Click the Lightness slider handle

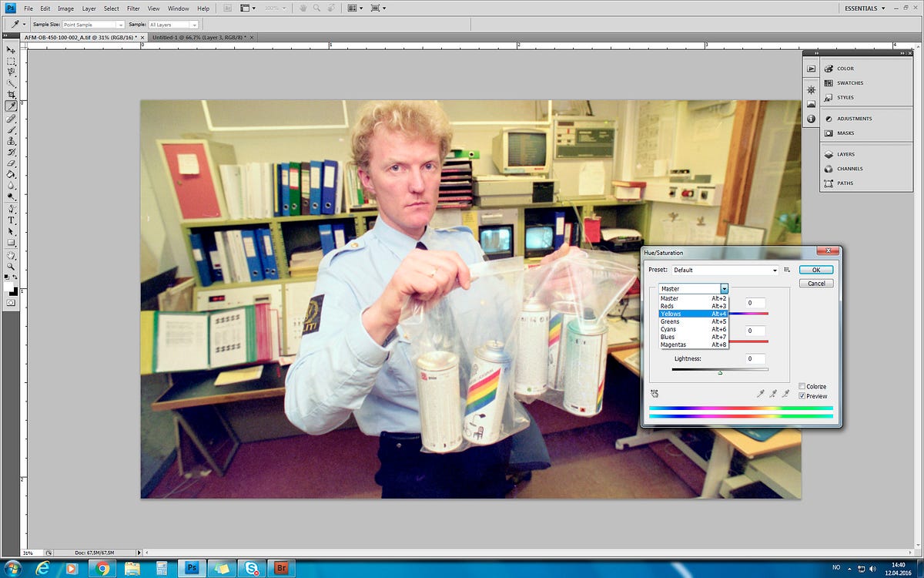point(720,372)
